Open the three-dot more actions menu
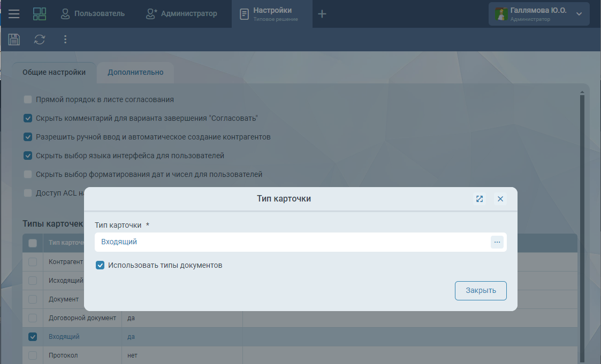The image size is (601, 364). (65, 39)
